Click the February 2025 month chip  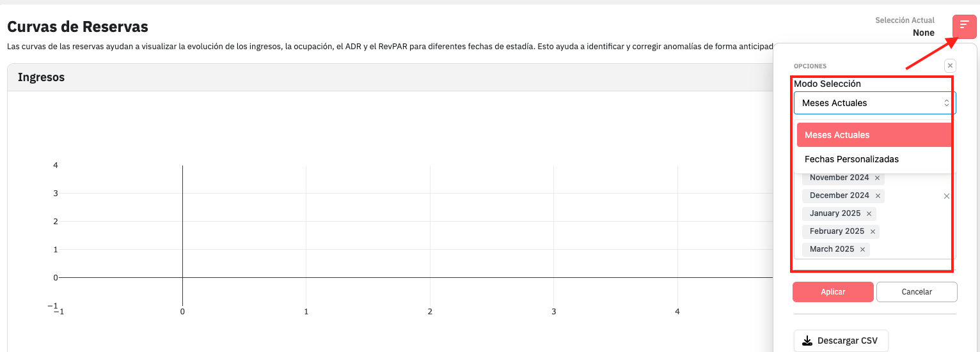point(837,231)
